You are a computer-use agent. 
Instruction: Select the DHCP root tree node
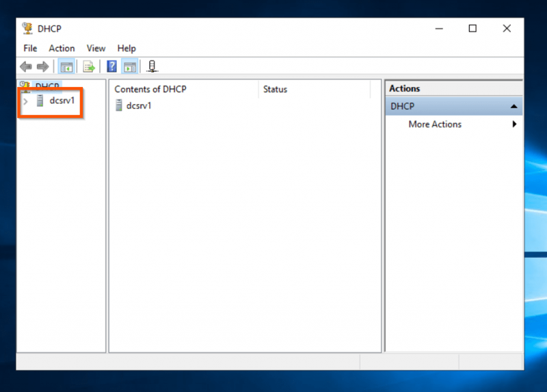click(x=47, y=86)
